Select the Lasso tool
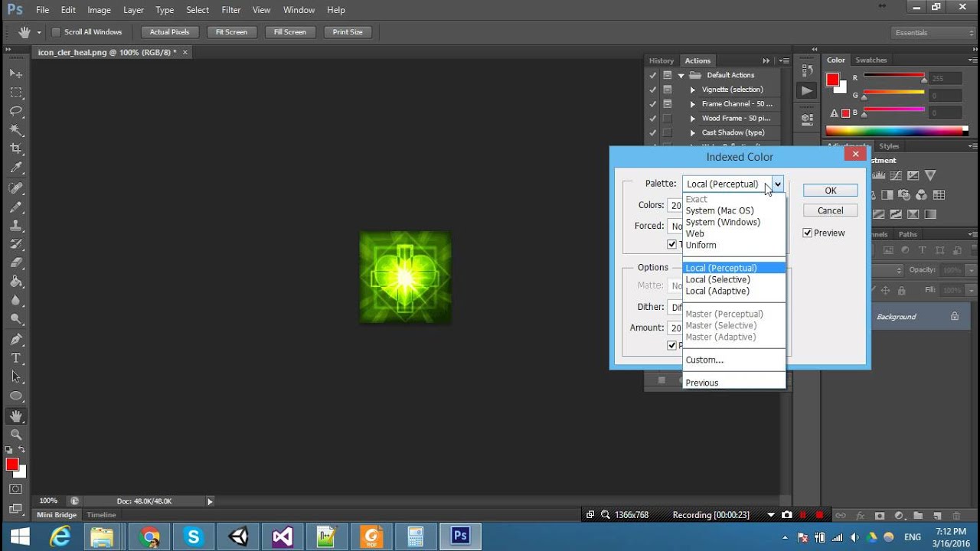The width and height of the screenshot is (980, 551). (x=15, y=111)
